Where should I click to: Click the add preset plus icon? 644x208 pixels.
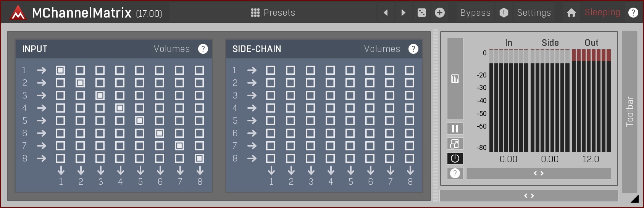coord(440,13)
